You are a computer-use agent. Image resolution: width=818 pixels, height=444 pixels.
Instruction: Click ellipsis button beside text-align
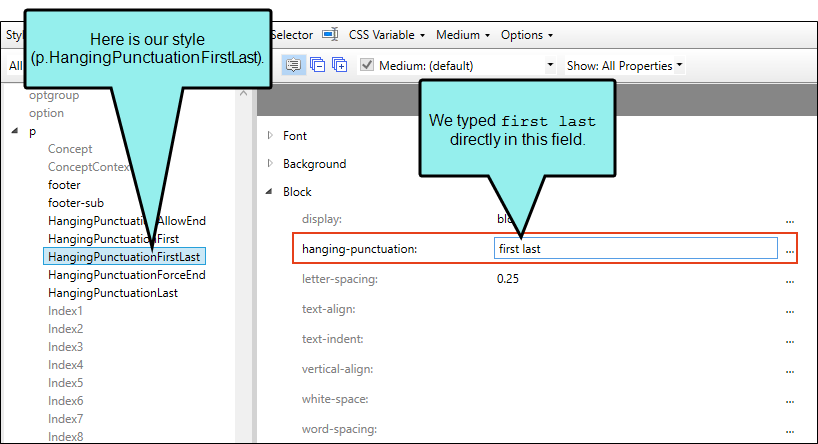click(790, 309)
